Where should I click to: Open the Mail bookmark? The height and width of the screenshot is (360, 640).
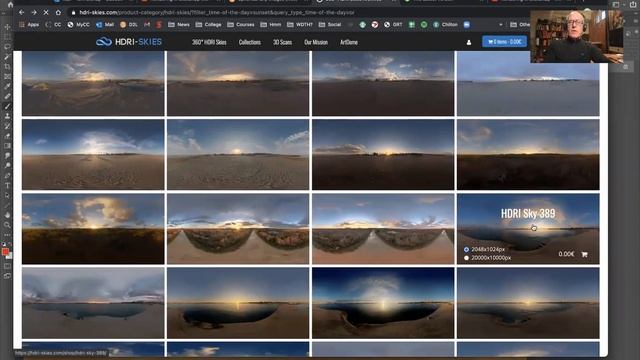pos(105,25)
